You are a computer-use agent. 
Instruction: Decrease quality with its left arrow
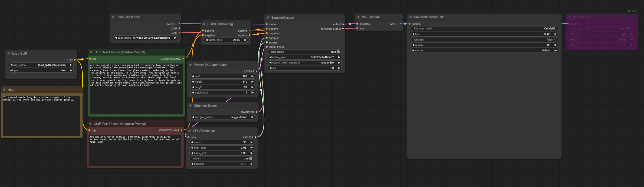pyautogui.click(x=413, y=45)
